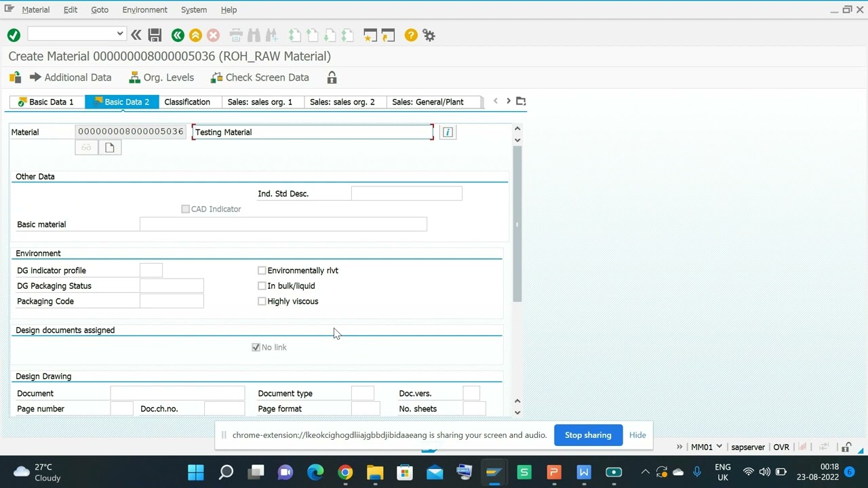Screen dimensions: 868x488
Task: Click the Select Views icon before Additional Data
Action: (15, 77)
